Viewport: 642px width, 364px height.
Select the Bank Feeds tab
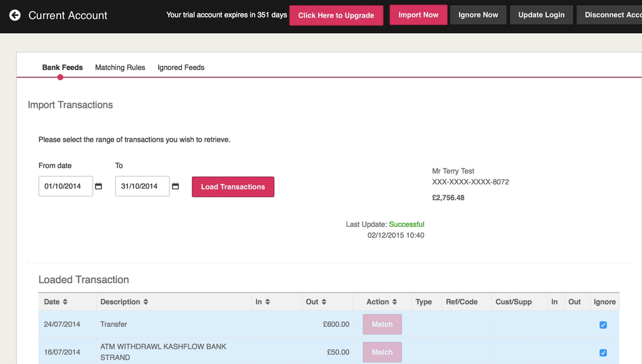coord(62,68)
